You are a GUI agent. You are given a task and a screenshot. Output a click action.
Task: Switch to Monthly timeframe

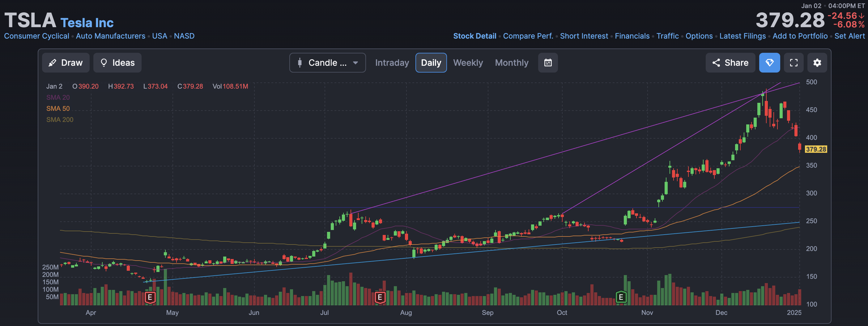tap(512, 63)
